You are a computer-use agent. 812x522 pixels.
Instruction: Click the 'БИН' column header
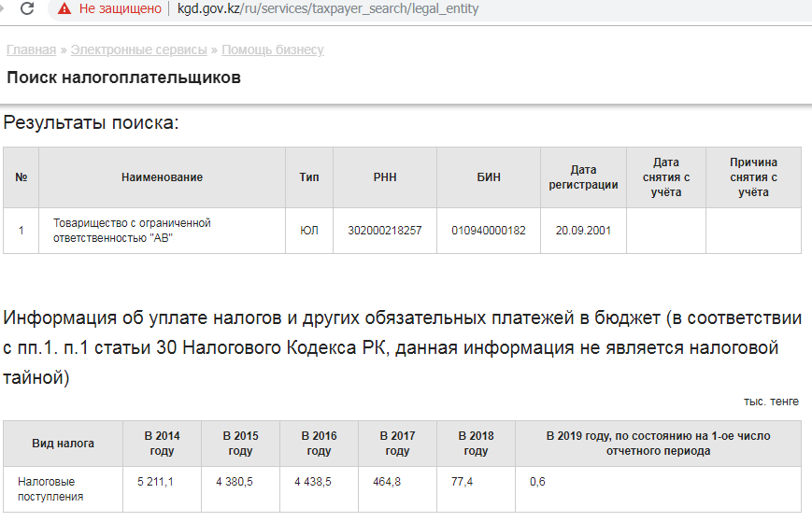[x=489, y=177]
